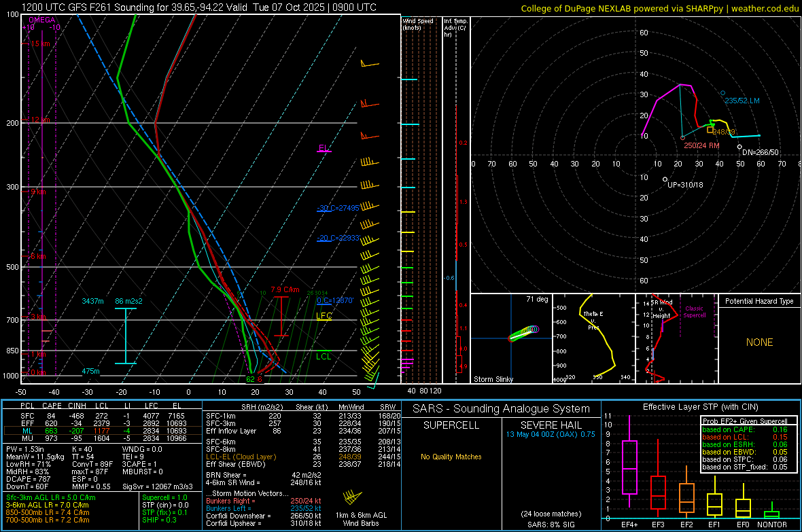Click the NONE hazard type value

click(x=760, y=342)
